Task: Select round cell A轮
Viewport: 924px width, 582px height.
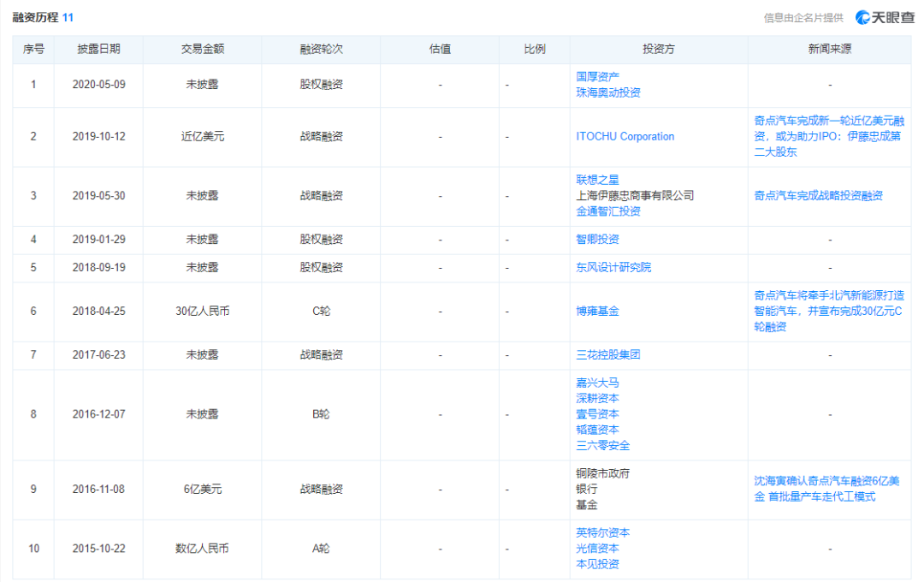Action: [x=321, y=549]
